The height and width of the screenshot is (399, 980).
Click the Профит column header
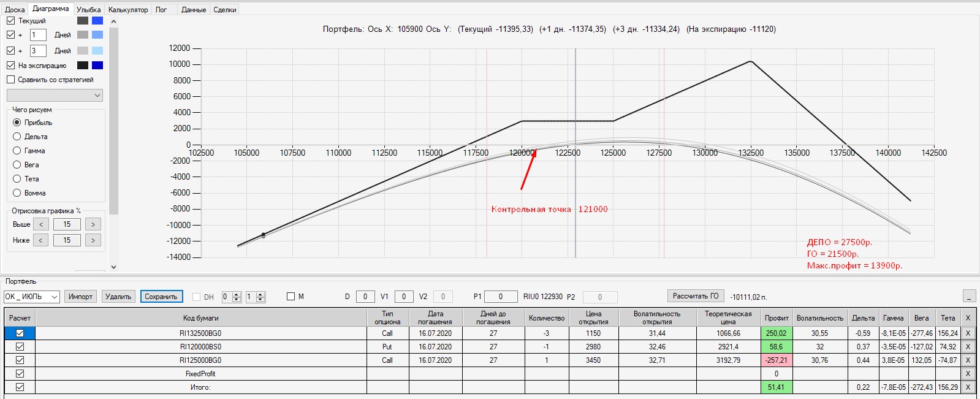[x=777, y=318]
